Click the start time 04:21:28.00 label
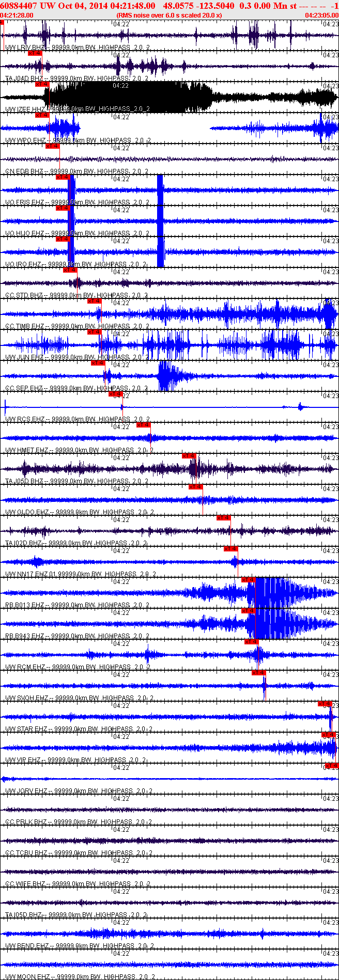The width and height of the screenshot is (339, 980). [17, 15]
